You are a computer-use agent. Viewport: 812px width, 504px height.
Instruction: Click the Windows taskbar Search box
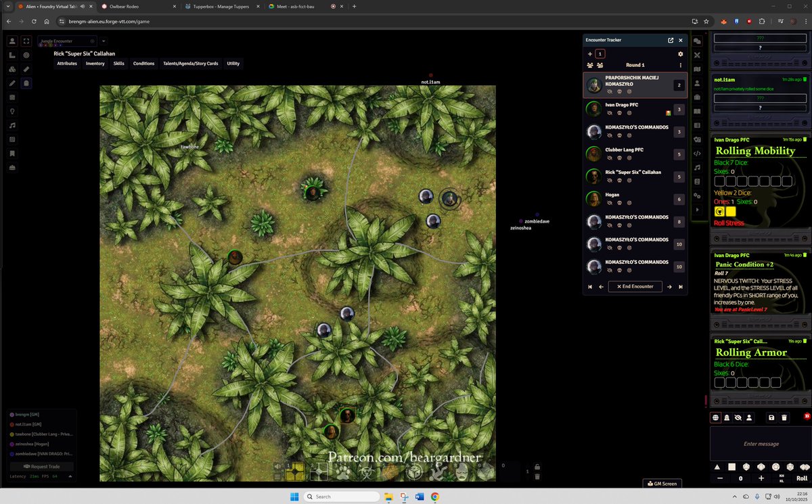click(x=340, y=496)
